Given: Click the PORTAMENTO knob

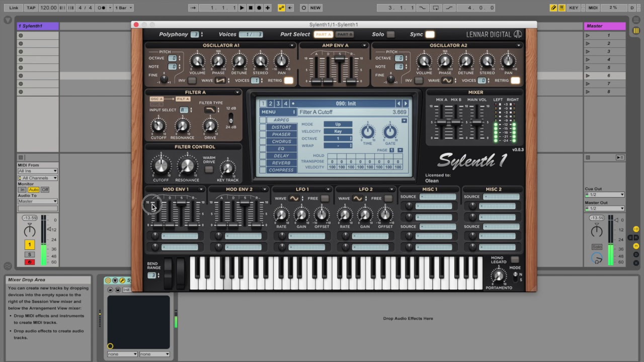Looking at the screenshot, I should (499, 276).
